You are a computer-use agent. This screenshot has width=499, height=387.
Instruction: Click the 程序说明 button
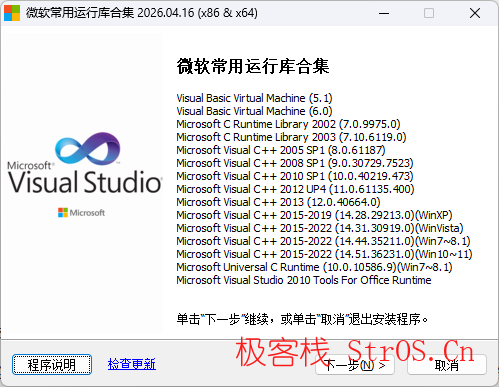click(52, 364)
